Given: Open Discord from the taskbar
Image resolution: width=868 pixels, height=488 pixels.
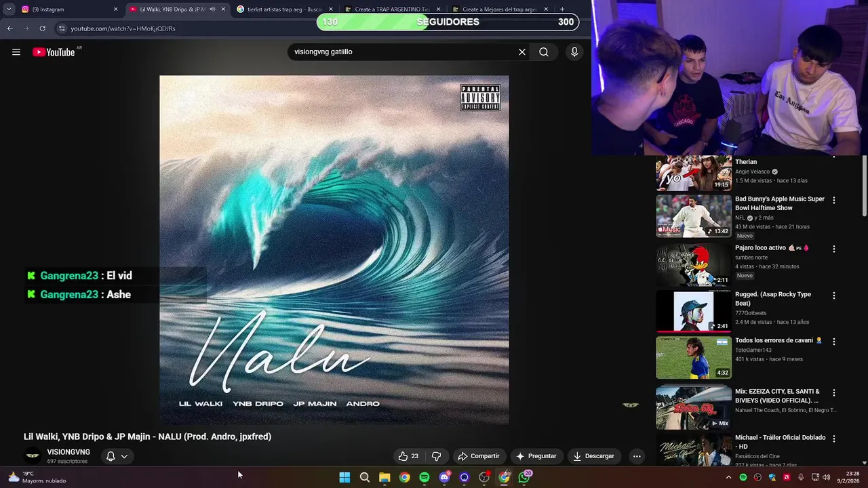Looking at the screenshot, I should coord(444,477).
